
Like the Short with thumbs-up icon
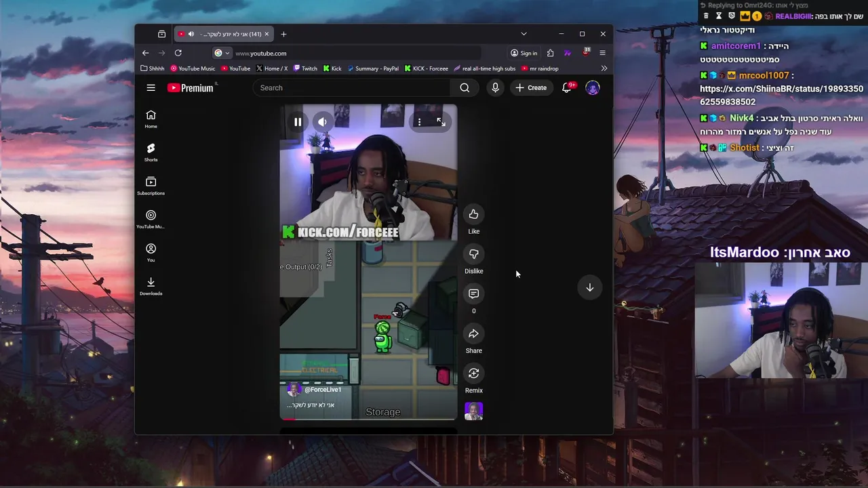(473, 214)
